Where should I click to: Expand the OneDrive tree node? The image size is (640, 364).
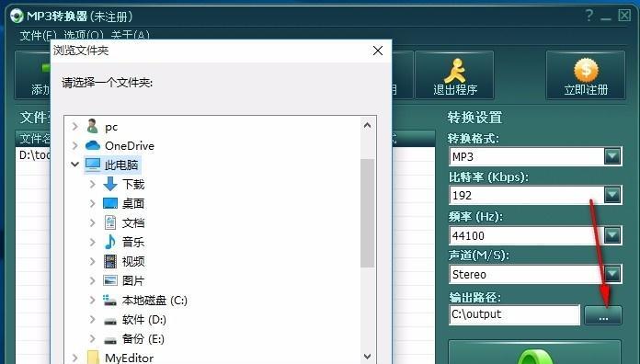[75, 145]
